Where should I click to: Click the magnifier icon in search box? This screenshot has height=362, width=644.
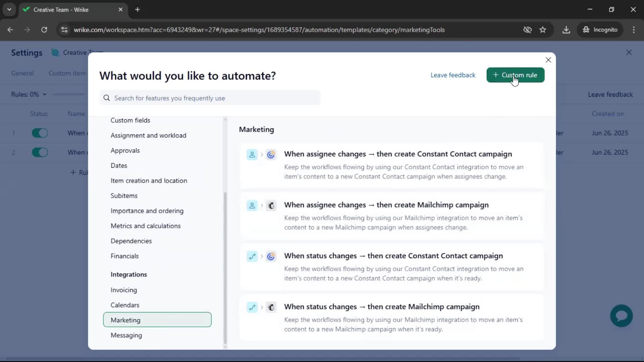[107, 98]
